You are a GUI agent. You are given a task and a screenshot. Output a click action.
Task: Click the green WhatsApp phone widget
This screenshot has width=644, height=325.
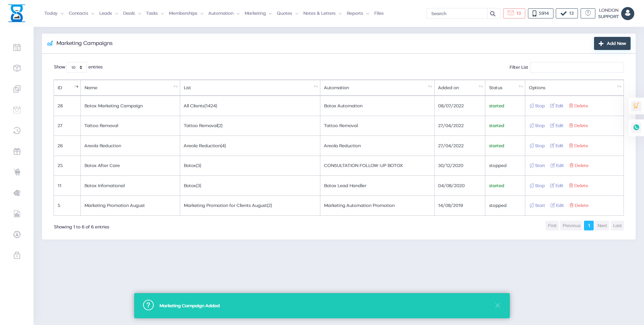[636, 127]
